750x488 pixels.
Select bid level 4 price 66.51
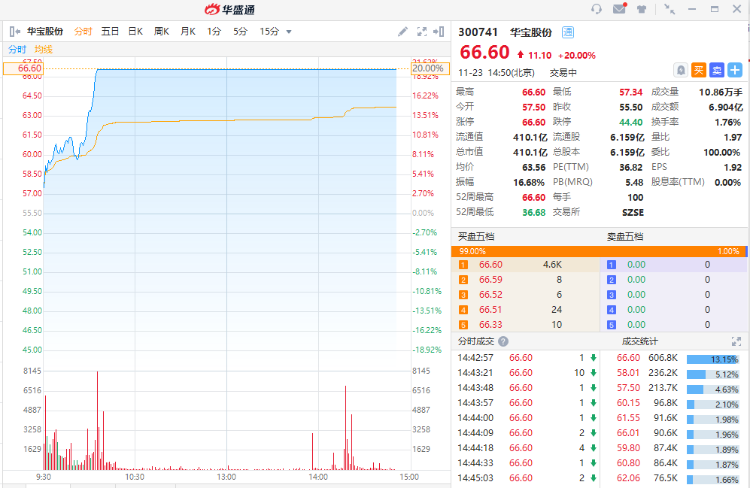491,310
